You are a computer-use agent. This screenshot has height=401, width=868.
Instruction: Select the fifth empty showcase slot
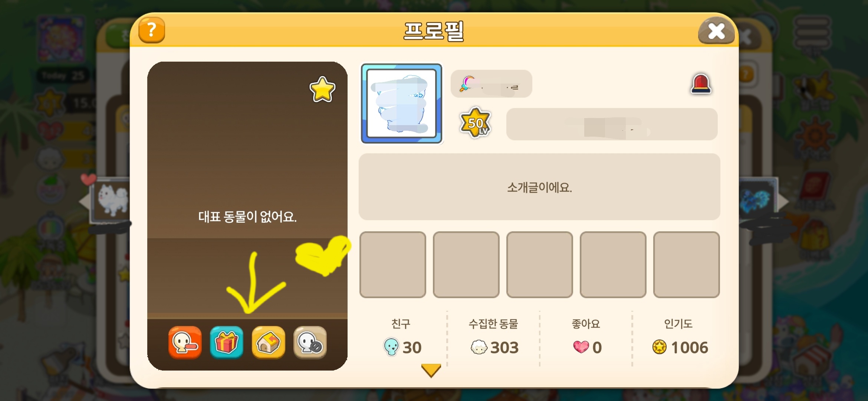(x=687, y=265)
